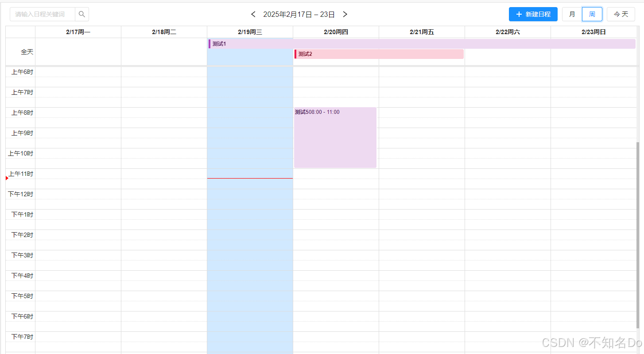Select the 周 (week) view tab

tap(592, 14)
